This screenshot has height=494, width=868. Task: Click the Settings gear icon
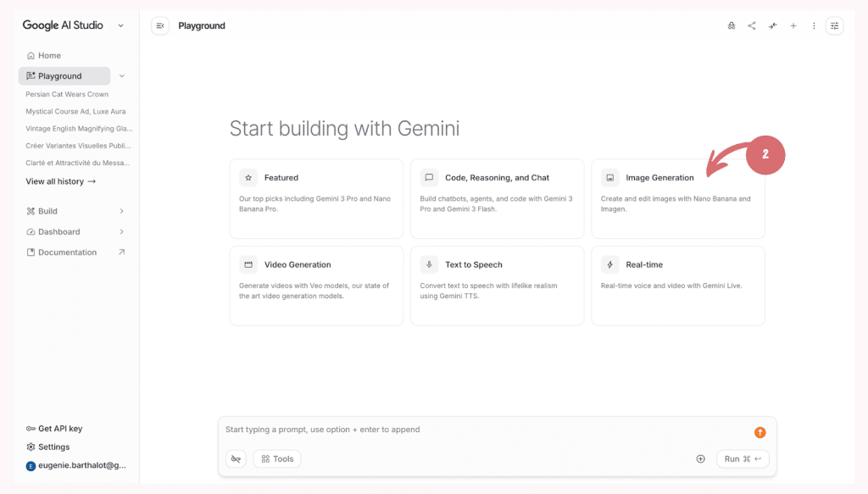[x=31, y=447]
